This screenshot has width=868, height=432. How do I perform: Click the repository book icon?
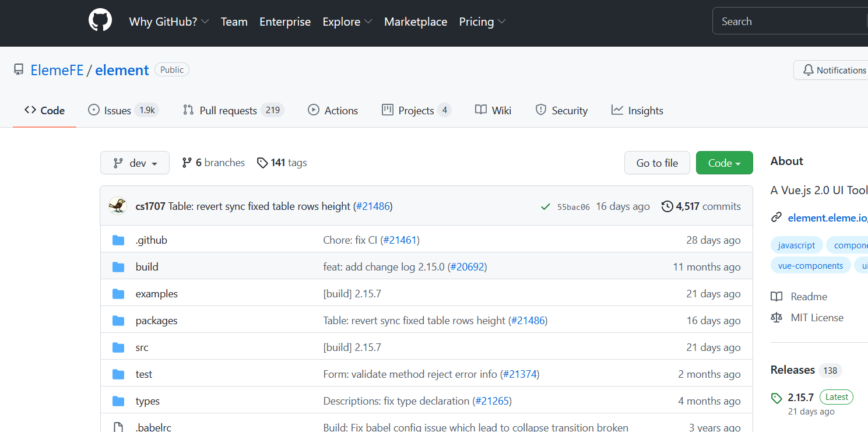click(19, 70)
